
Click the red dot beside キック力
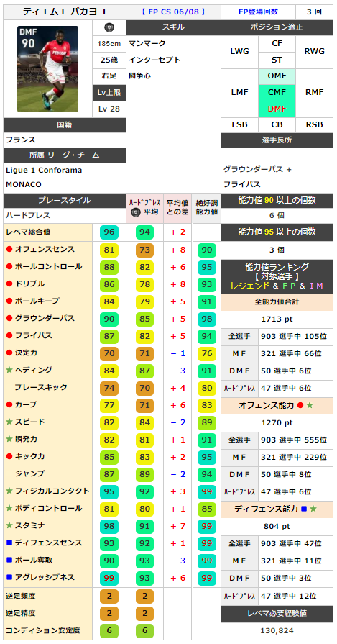(9, 456)
